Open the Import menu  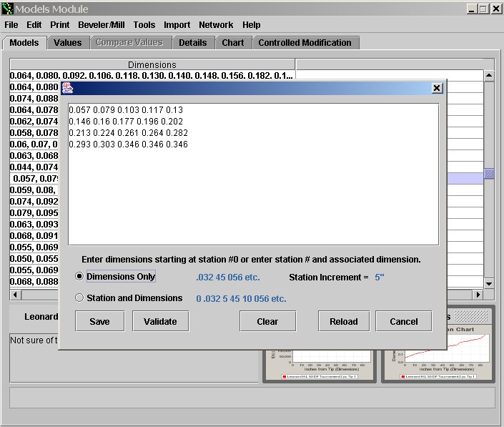177,25
